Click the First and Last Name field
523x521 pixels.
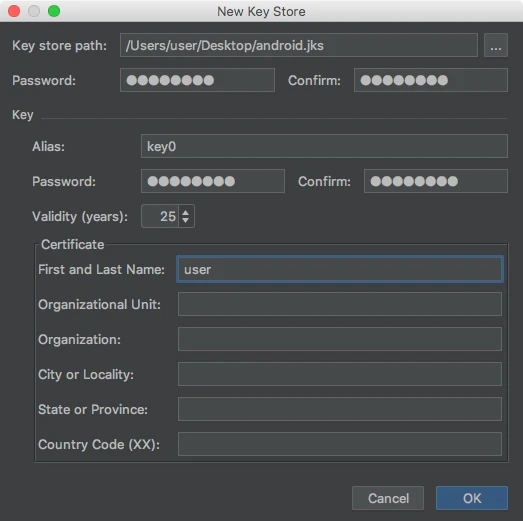coord(340,269)
